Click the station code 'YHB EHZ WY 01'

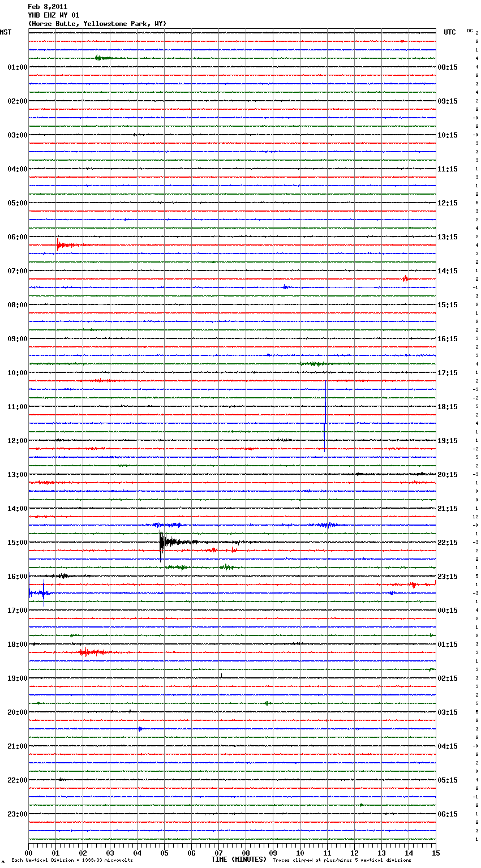coord(54,15)
